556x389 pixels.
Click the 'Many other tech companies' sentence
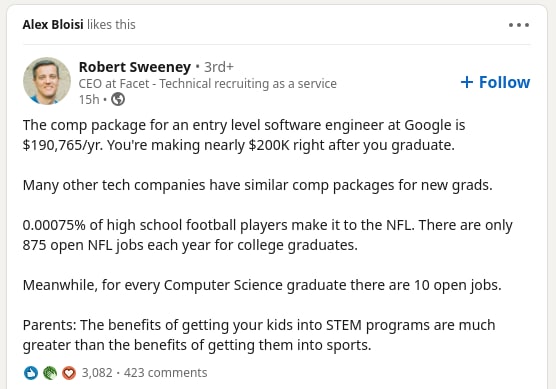(257, 185)
